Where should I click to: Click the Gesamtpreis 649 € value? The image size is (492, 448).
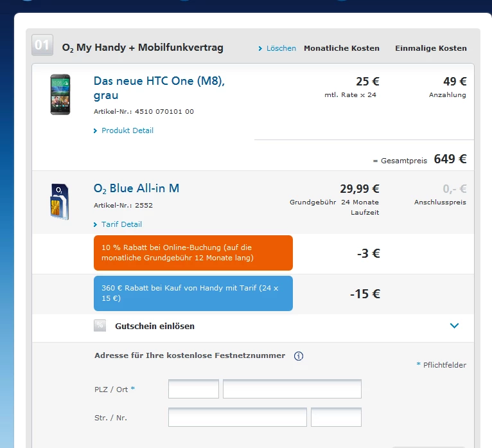[450, 159]
